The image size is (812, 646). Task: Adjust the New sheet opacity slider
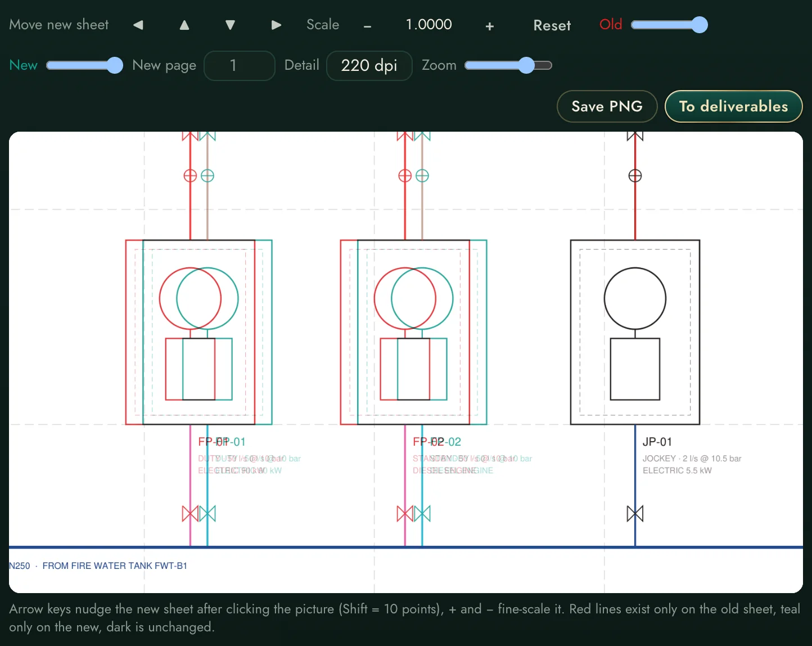(84, 65)
